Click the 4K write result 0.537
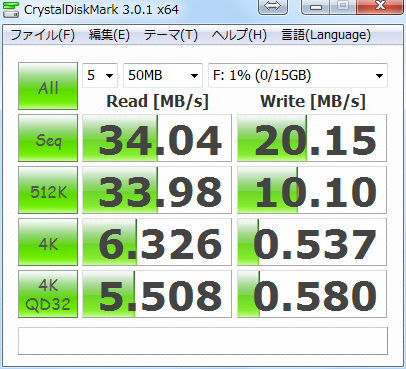 (312, 242)
